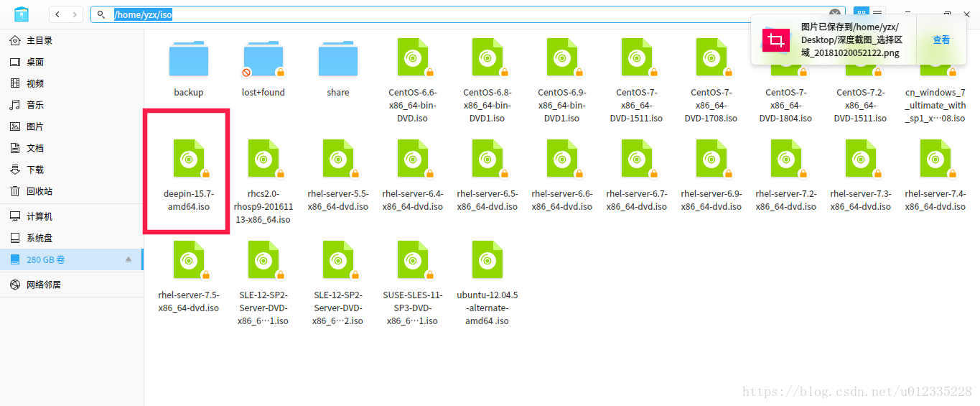Open 桌面 in the sidebar
Screen dimensions: 980x406
[72, 62]
